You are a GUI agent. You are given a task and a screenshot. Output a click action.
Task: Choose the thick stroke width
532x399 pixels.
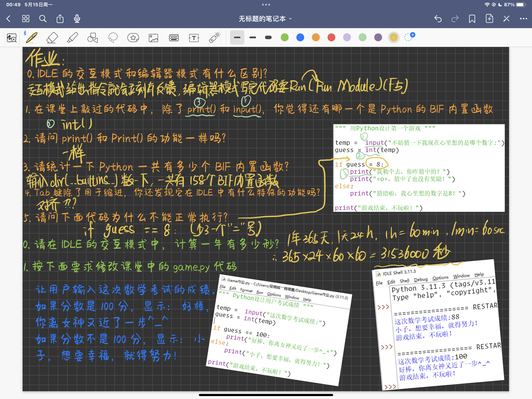(x=268, y=37)
